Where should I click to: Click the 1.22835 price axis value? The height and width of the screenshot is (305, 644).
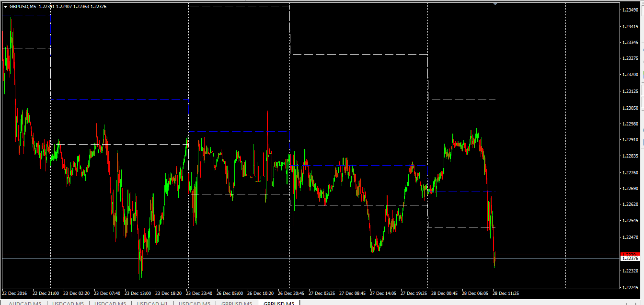pos(630,156)
